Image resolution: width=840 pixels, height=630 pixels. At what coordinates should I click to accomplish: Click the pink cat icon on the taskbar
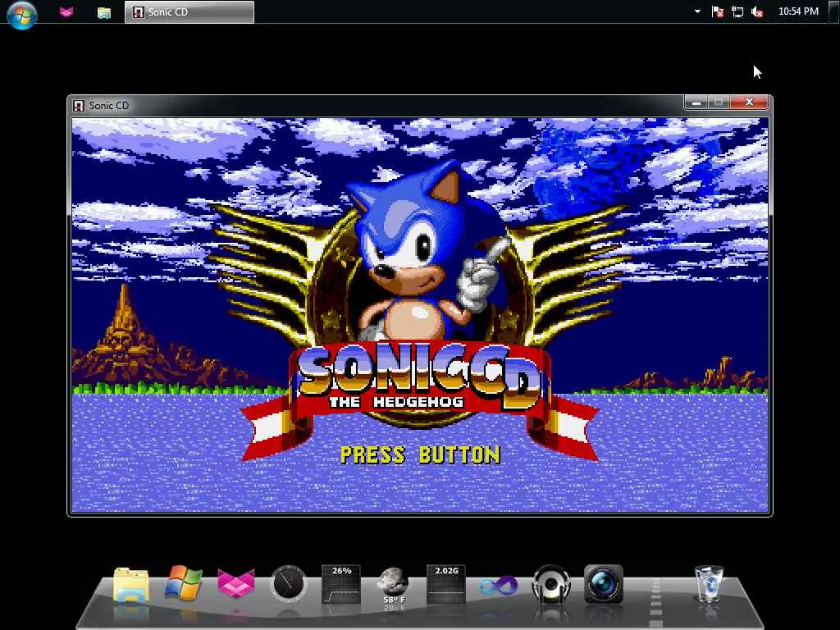[x=66, y=11]
